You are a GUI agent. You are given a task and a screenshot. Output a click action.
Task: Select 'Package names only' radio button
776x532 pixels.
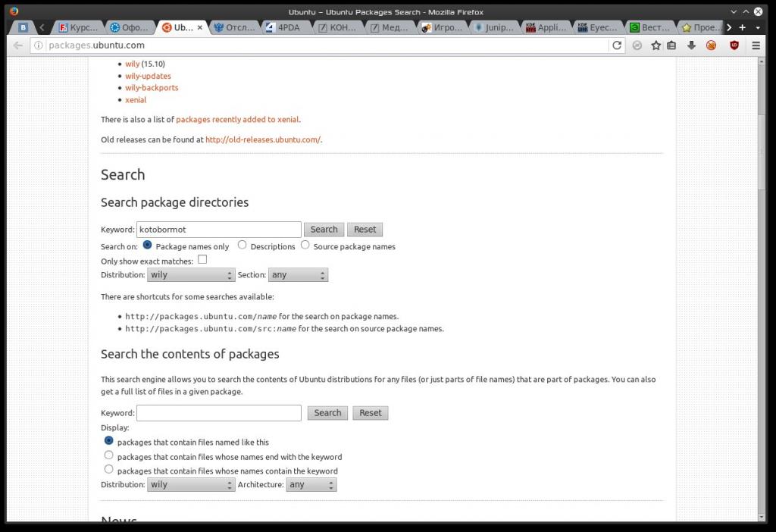[147, 245]
